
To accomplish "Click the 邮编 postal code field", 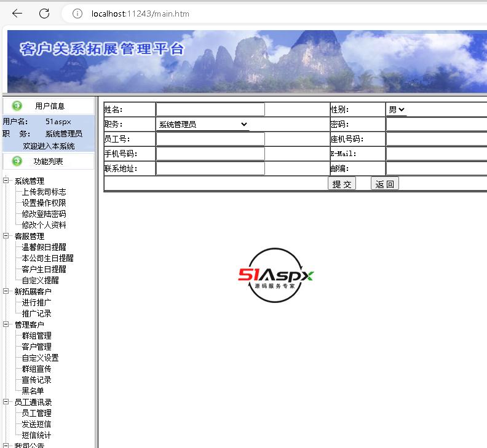I will 437,168.
